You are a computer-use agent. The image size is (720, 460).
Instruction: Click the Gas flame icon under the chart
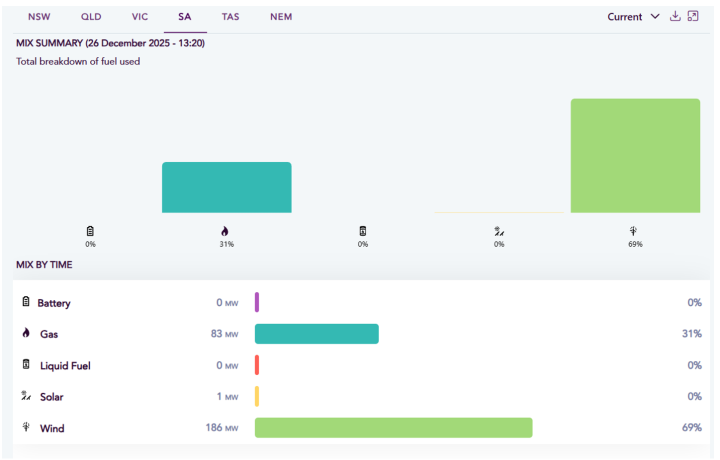226,231
